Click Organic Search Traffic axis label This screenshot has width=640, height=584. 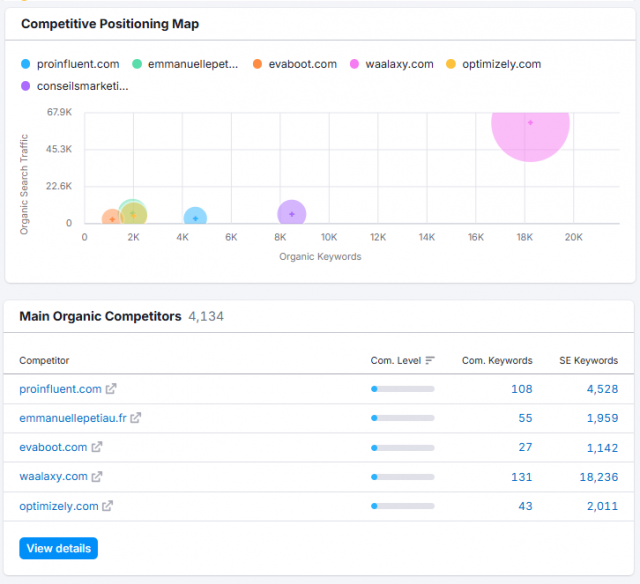24,184
